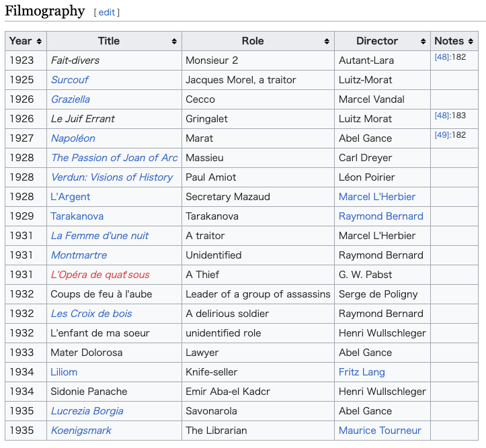Select the role Knife-seller

[x=211, y=372]
